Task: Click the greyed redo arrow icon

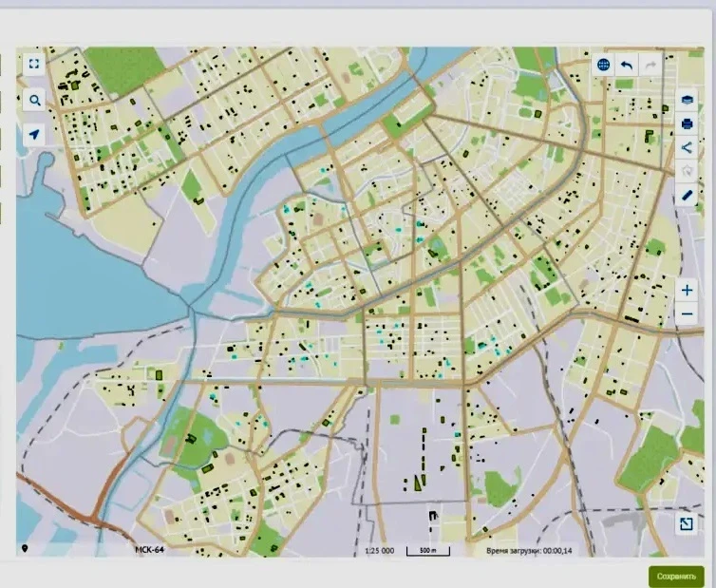Action: pos(650,66)
